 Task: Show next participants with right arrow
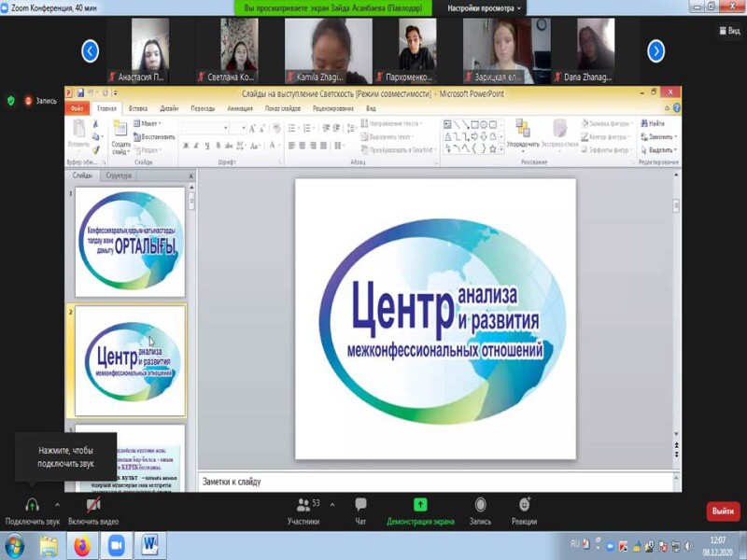click(x=656, y=51)
